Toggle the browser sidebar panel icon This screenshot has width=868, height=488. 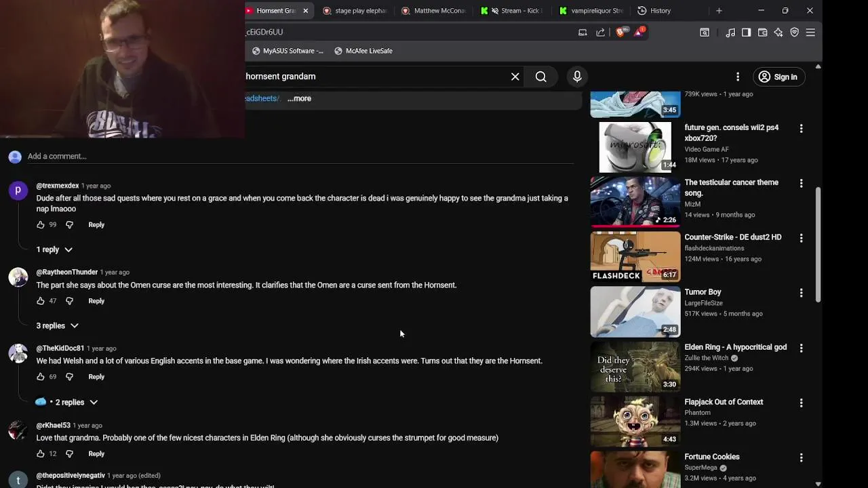click(746, 32)
